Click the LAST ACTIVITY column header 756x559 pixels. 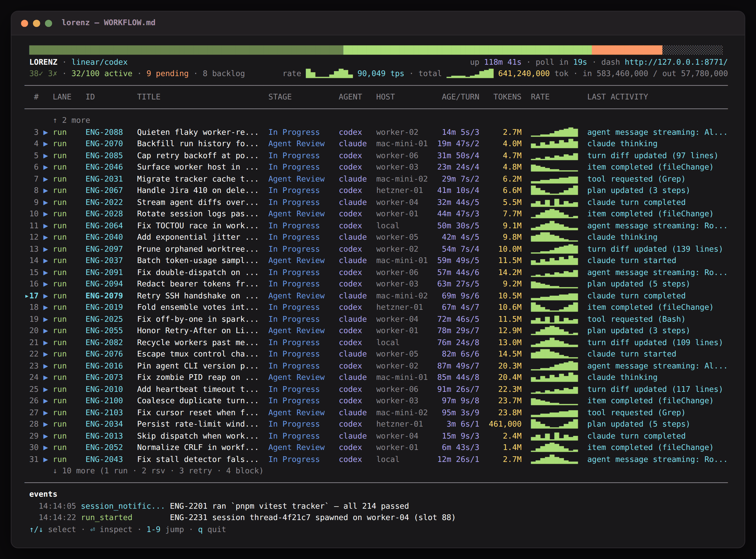pos(617,97)
